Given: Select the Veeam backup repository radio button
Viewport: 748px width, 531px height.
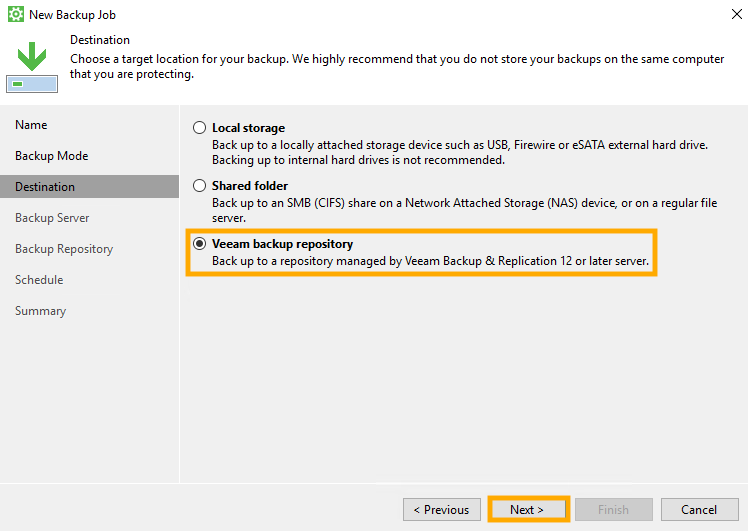Looking at the screenshot, I should [x=200, y=244].
